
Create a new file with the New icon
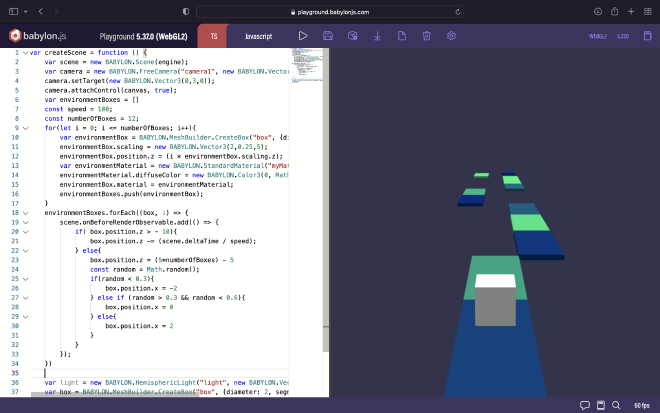[402, 36]
